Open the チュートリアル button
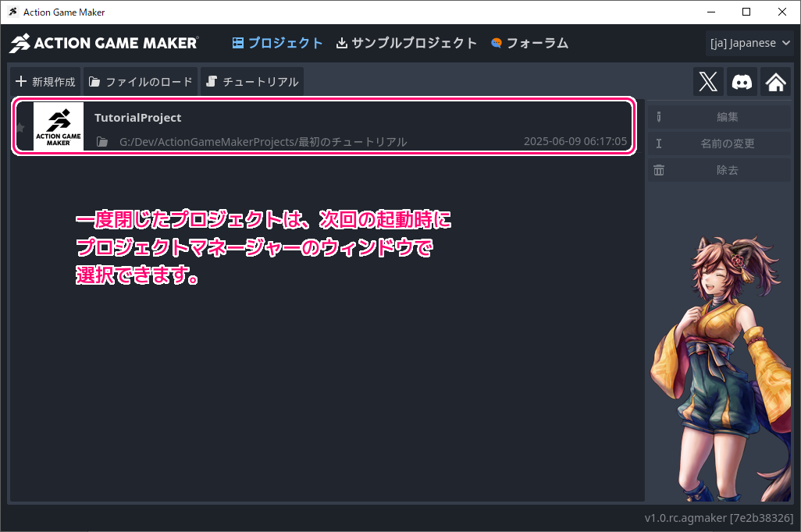The width and height of the screenshot is (801, 532). [252, 82]
